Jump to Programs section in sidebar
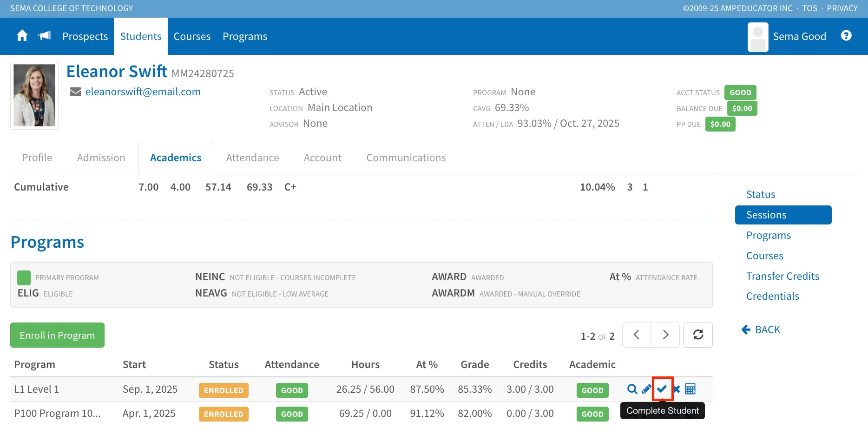868x435 pixels. pyautogui.click(x=769, y=235)
